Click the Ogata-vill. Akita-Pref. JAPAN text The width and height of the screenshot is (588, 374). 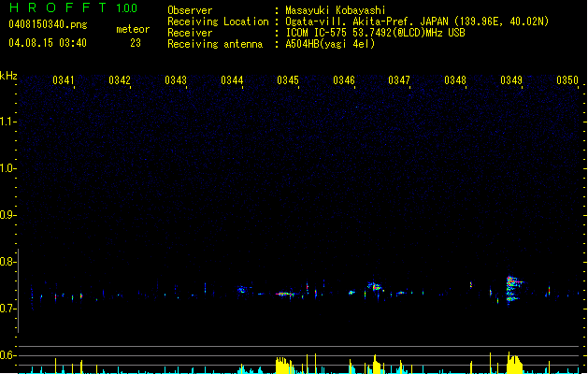click(x=366, y=22)
